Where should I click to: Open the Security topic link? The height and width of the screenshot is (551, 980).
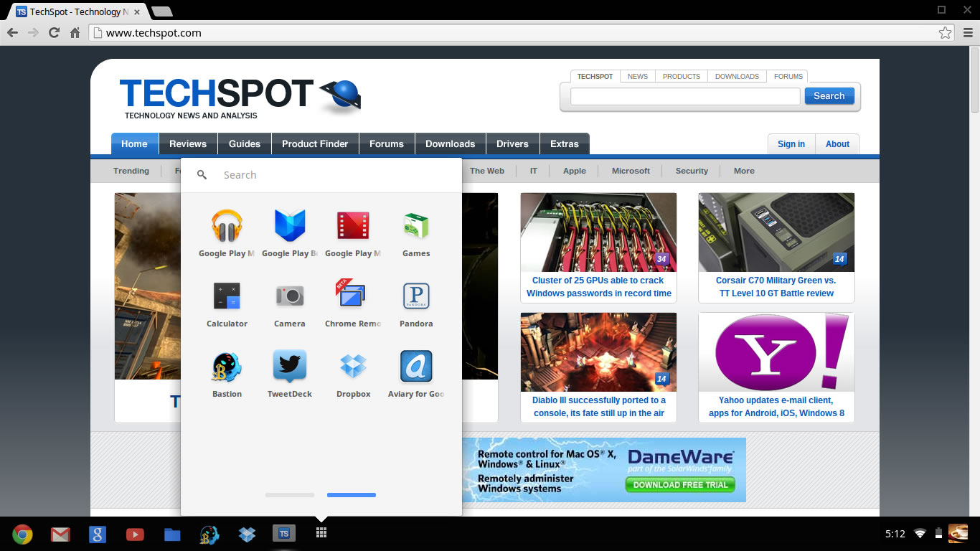tap(692, 171)
